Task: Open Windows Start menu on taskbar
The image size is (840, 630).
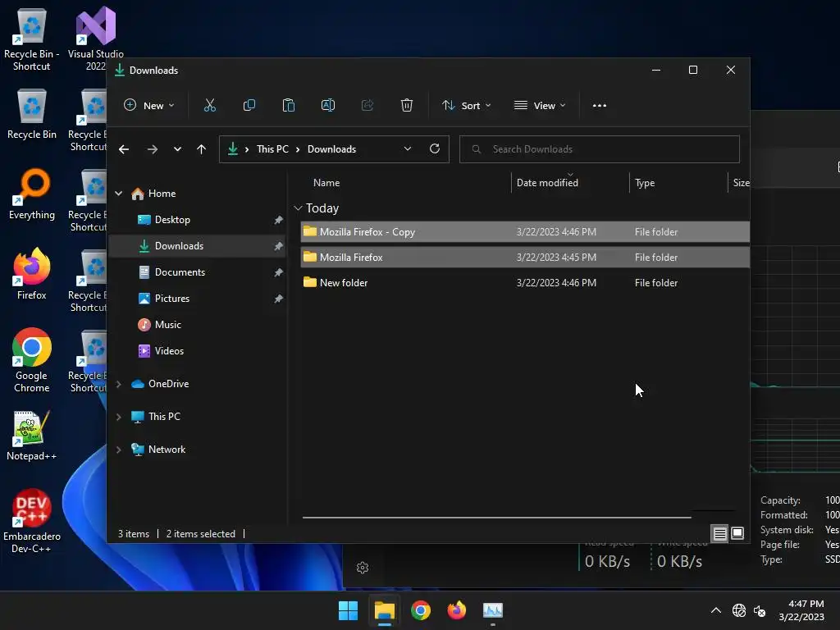Action: click(x=348, y=610)
